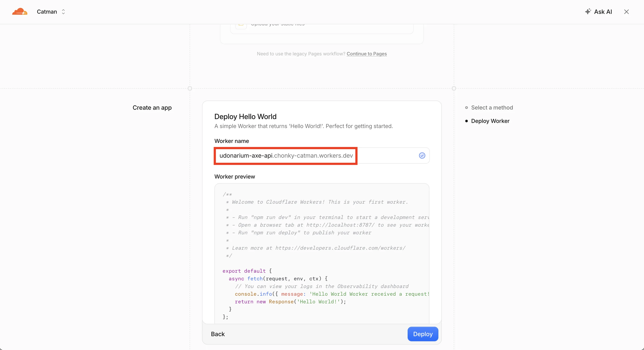Click the Worker preview code block

point(322,254)
